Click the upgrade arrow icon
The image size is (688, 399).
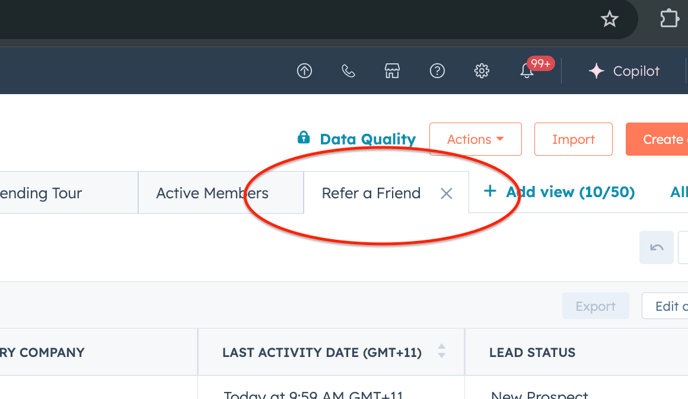[x=304, y=71]
